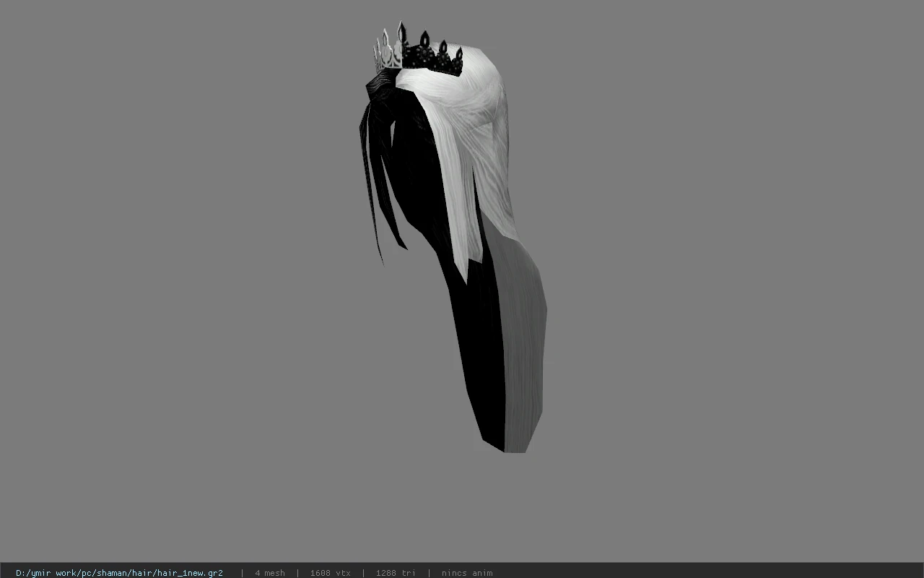Click the "nincs anim" status entry
Screen dimensions: 924x578
pos(467,573)
